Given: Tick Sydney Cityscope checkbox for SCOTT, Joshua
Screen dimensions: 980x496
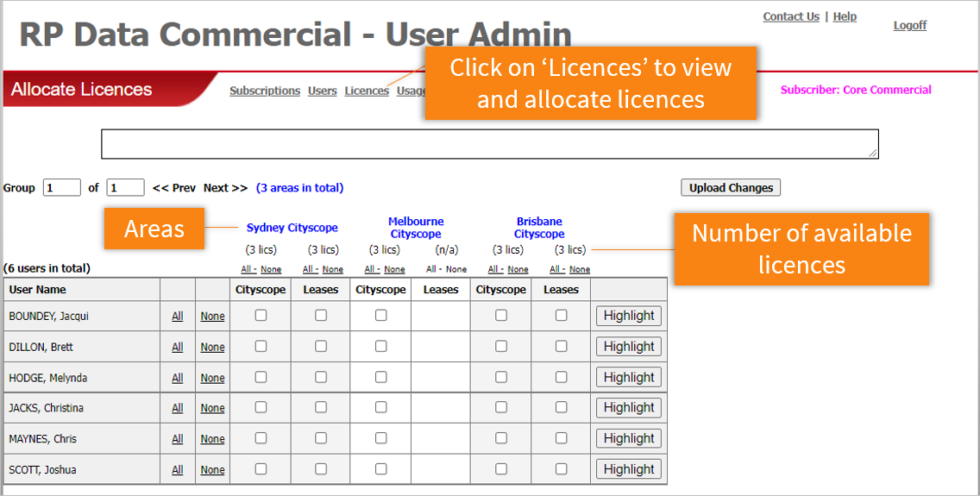Looking at the screenshot, I should (x=261, y=469).
